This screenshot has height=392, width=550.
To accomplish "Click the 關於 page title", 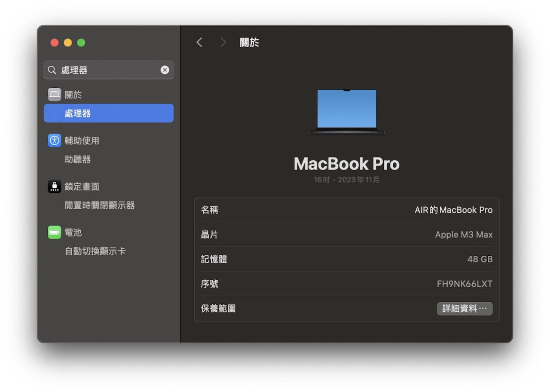I will pos(249,42).
